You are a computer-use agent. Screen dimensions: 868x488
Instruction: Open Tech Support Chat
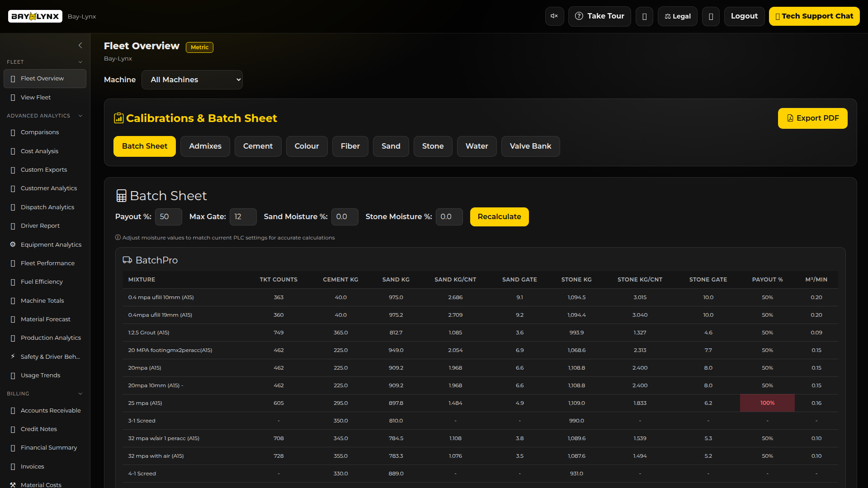point(815,16)
